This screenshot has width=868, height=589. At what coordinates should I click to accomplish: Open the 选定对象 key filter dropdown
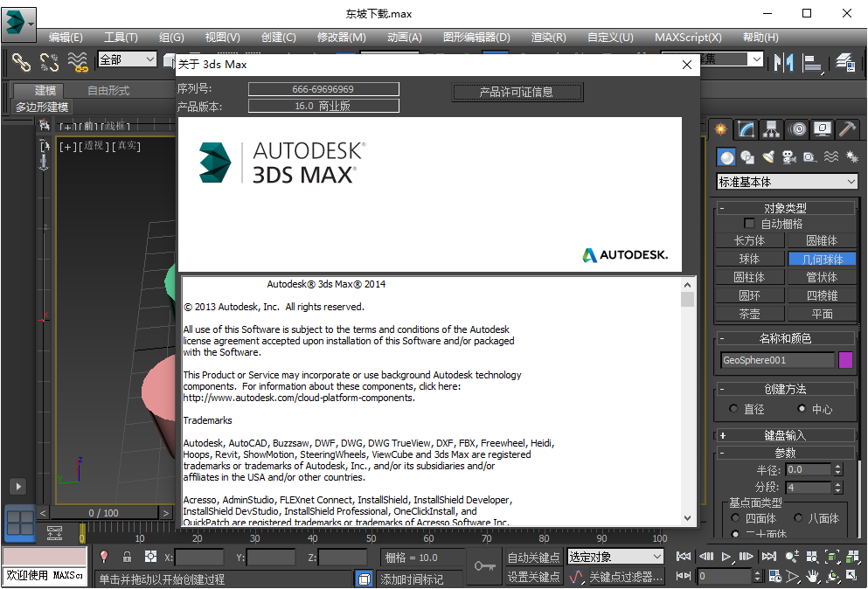(x=615, y=557)
